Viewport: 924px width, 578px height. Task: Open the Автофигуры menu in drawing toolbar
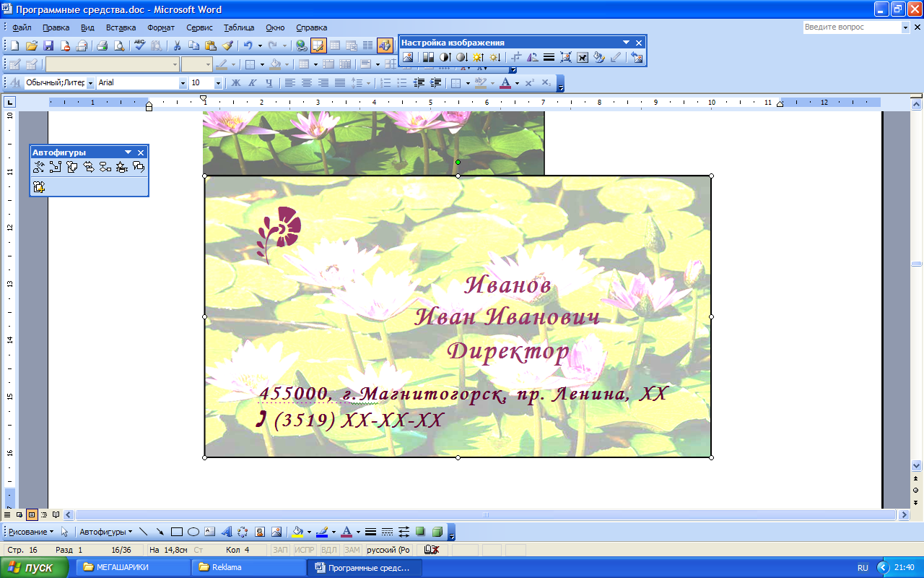105,532
